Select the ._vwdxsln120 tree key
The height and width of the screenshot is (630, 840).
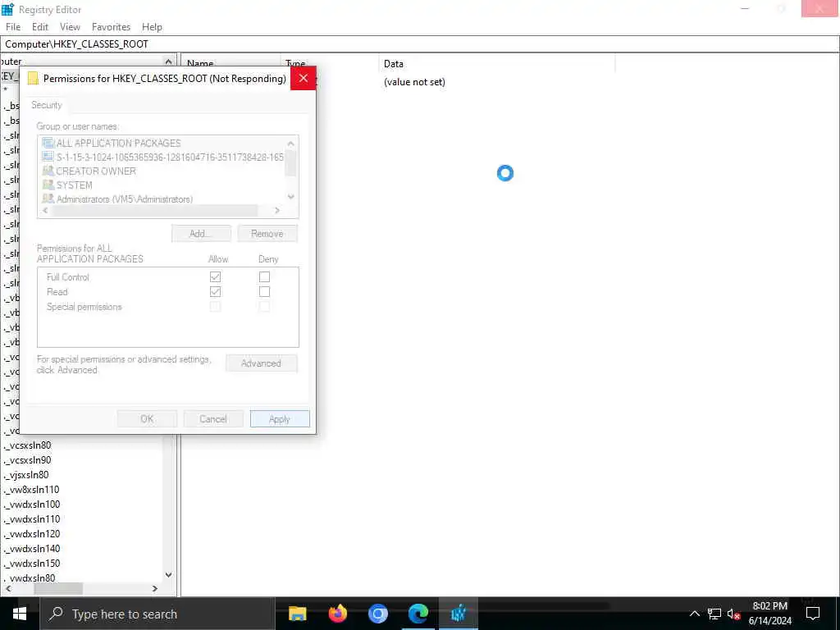click(33, 533)
